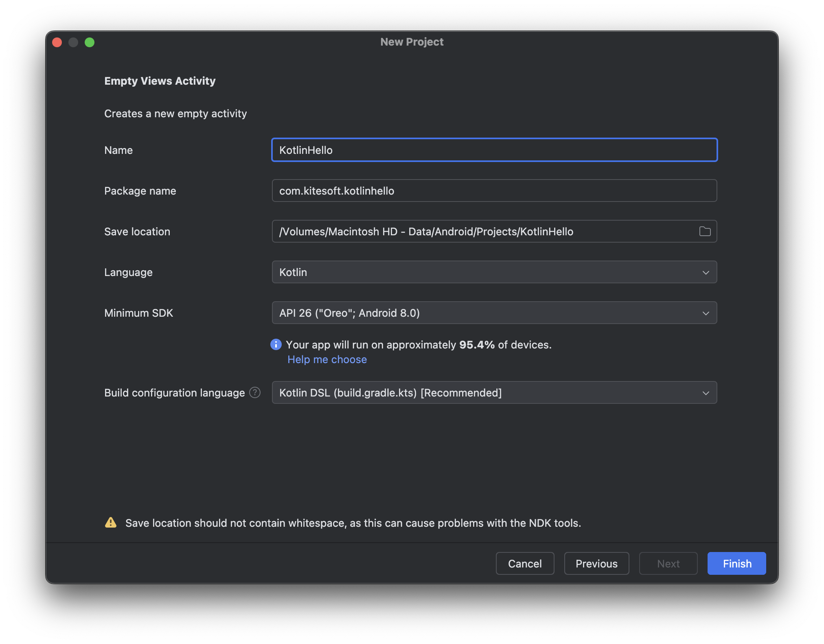Screen dimensions: 824x644
Task: Click into the Package name text field
Action: point(494,191)
